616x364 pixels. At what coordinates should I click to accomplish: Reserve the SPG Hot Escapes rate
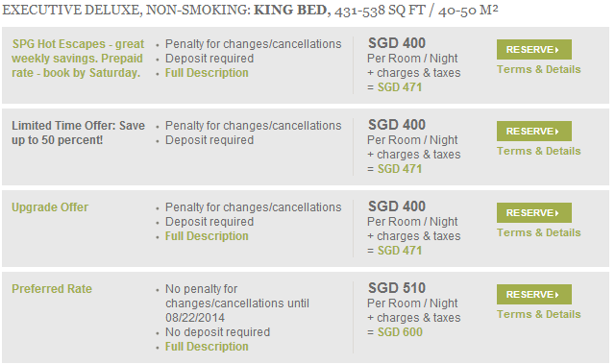(534, 50)
